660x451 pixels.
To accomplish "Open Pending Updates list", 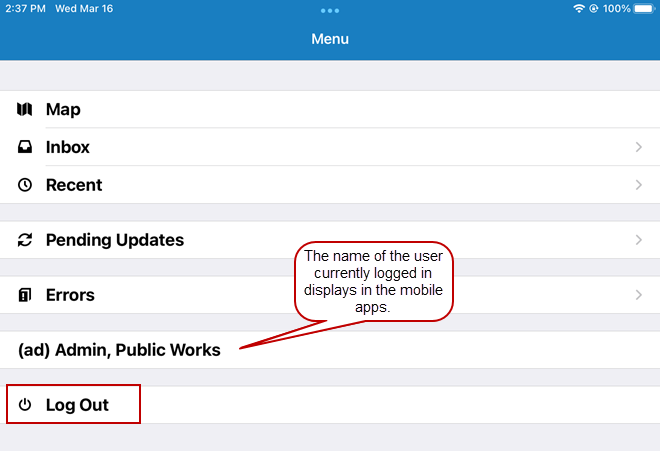I will point(114,240).
